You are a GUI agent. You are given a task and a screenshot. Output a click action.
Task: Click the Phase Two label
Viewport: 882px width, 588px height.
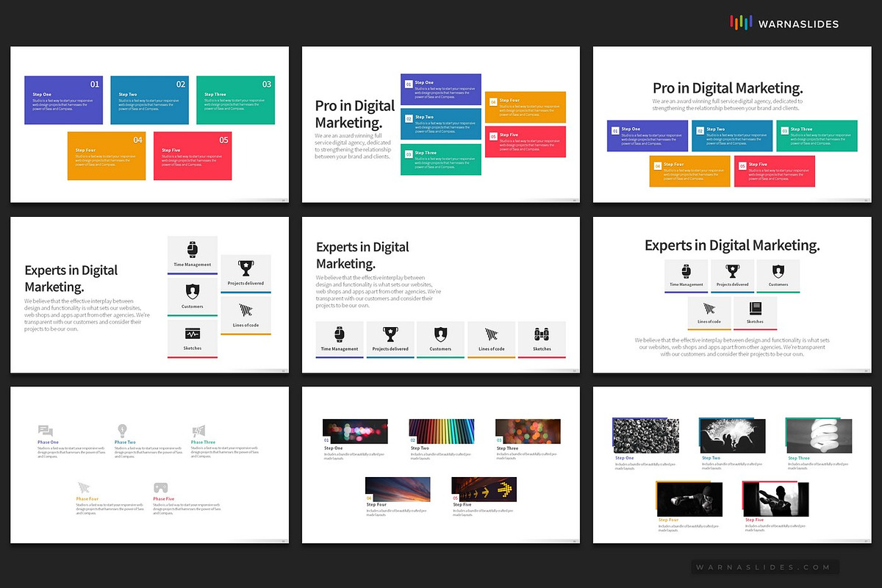point(125,442)
